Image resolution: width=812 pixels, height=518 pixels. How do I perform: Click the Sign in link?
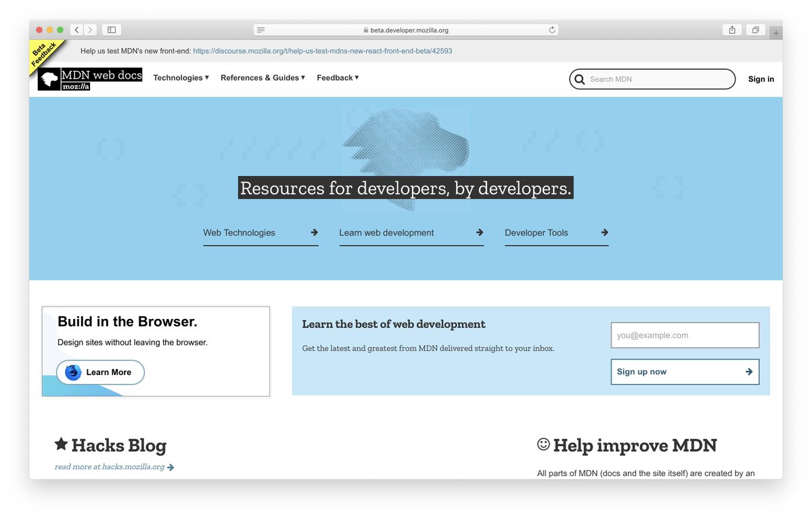(x=761, y=79)
